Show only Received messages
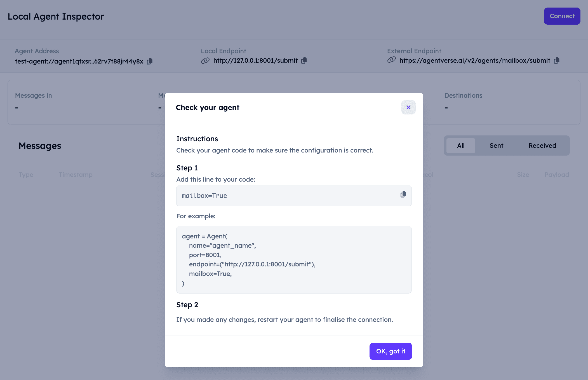 pyautogui.click(x=542, y=146)
